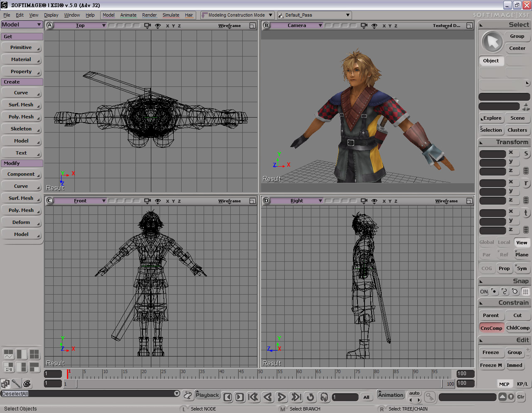Collapse the Transform panel triangle
Viewport: 532px width, 413px height.
point(481,143)
